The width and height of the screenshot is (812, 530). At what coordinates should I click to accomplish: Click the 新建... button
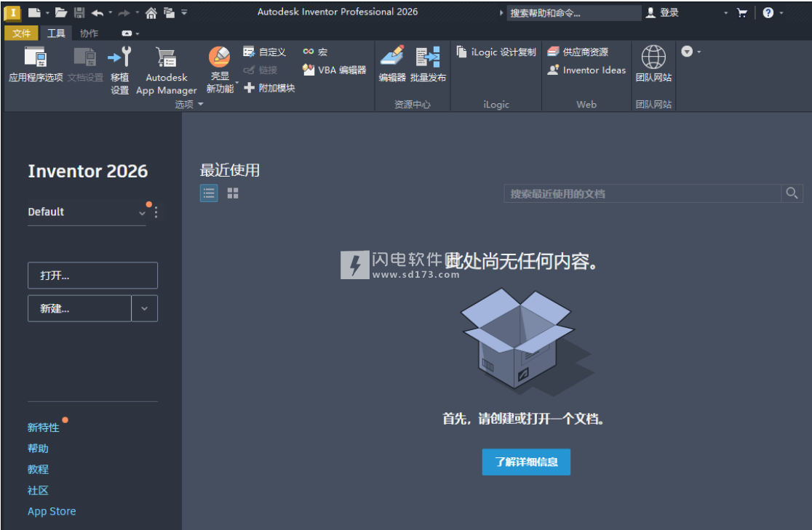tap(79, 308)
